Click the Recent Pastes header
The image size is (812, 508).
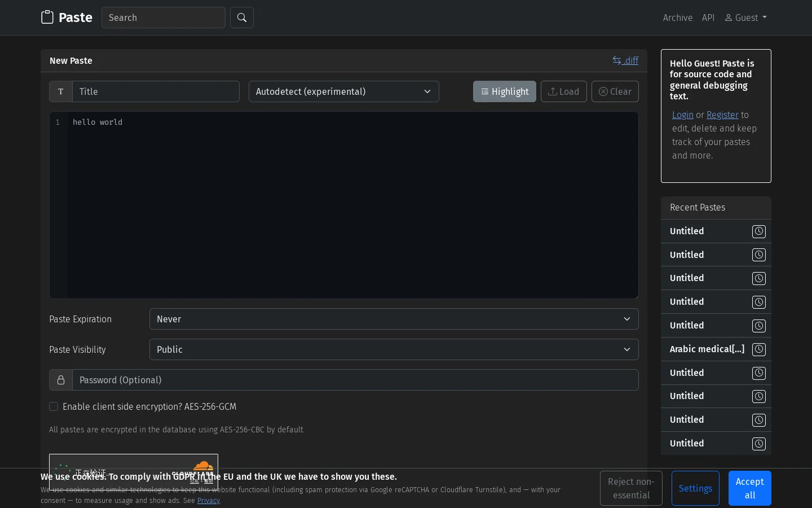coord(716,208)
